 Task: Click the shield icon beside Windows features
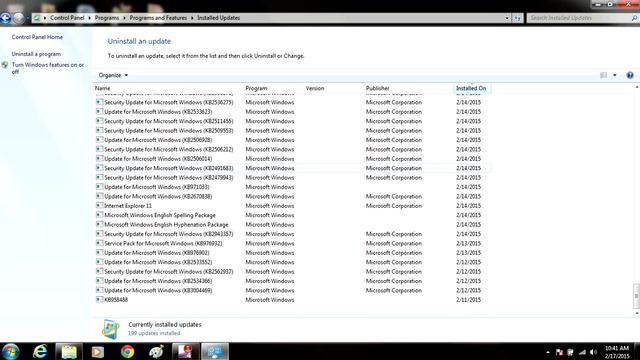[5, 65]
